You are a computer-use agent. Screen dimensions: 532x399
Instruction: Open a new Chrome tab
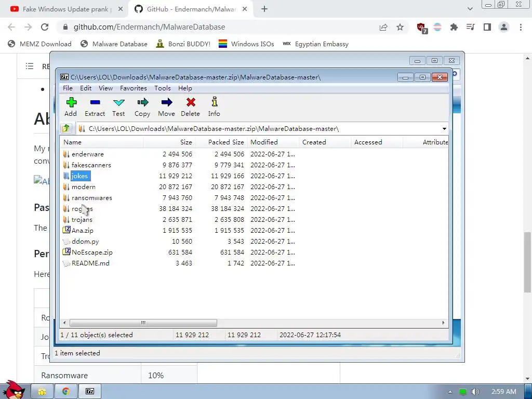[264, 9]
